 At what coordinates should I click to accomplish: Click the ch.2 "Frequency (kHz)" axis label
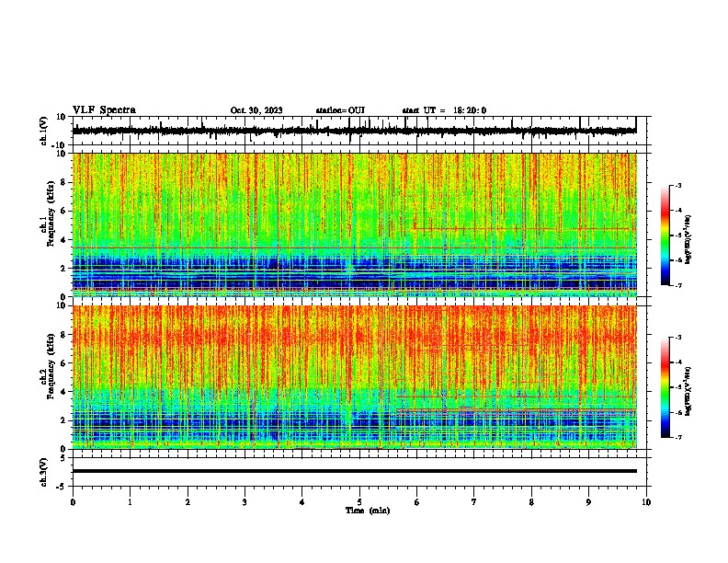[x=51, y=366]
